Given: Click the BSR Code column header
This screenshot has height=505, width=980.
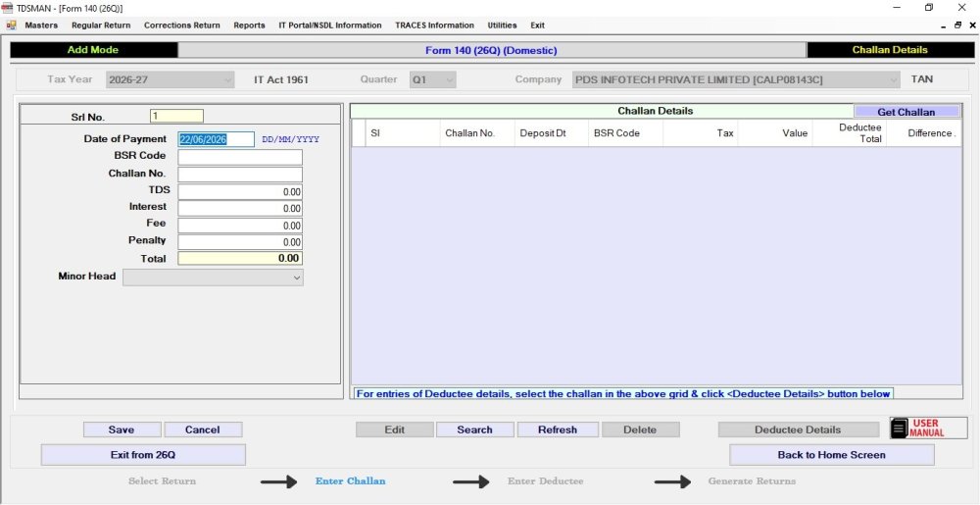Looking at the screenshot, I should [x=625, y=133].
